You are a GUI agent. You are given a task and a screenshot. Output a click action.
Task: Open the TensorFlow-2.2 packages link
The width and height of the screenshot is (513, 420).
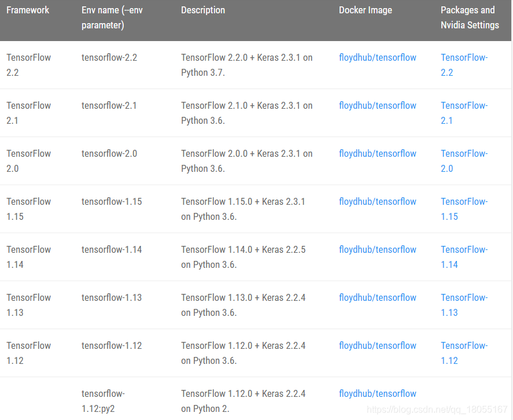(x=464, y=65)
